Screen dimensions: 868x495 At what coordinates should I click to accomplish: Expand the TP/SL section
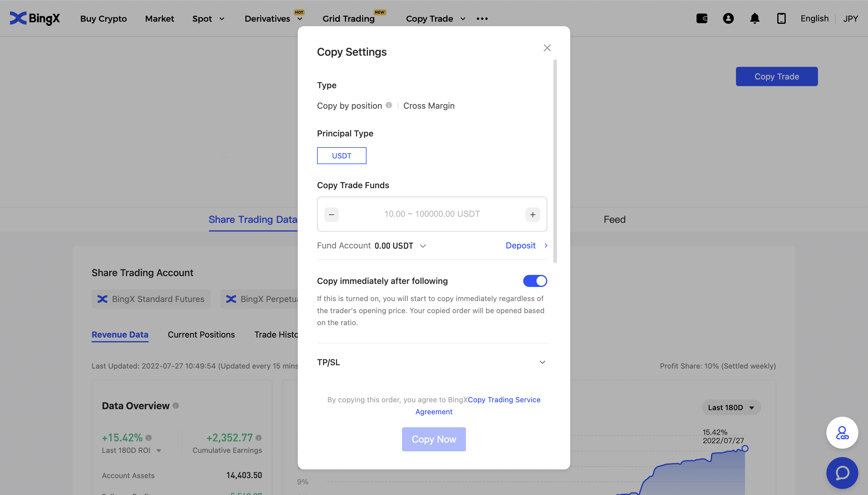[x=542, y=362]
